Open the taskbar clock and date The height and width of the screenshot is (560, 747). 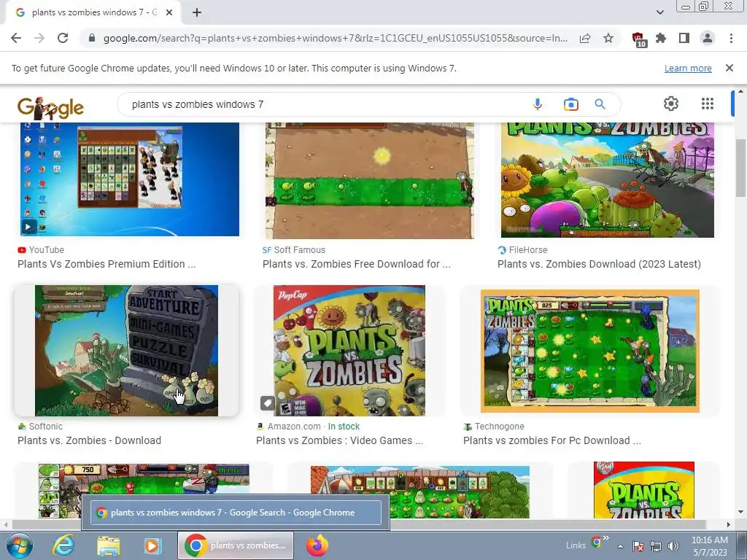tap(710, 546)
